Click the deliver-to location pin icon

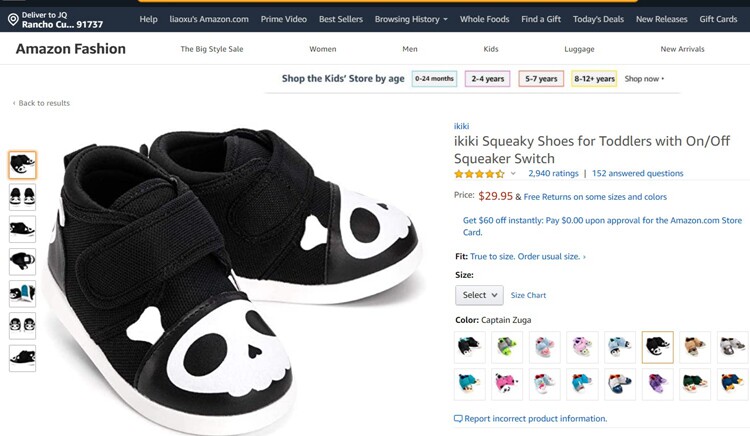13,19
